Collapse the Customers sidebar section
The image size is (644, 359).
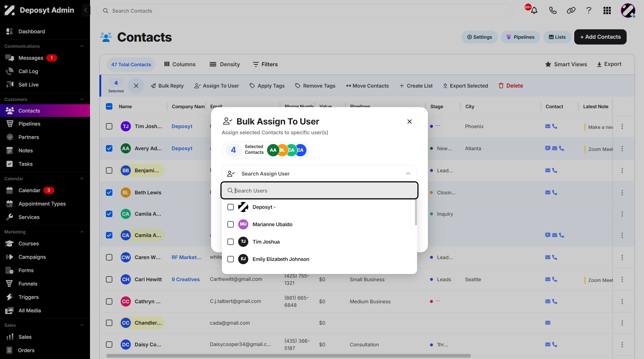pos(82,100)
